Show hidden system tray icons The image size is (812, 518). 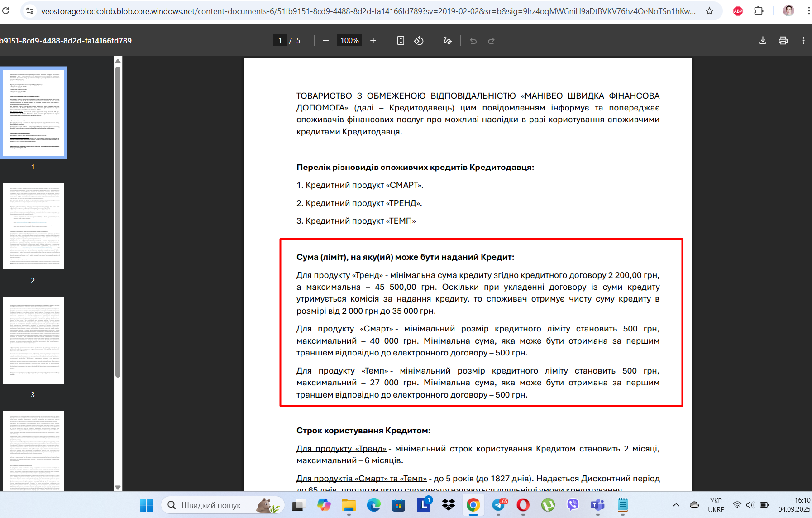[676, 505]
